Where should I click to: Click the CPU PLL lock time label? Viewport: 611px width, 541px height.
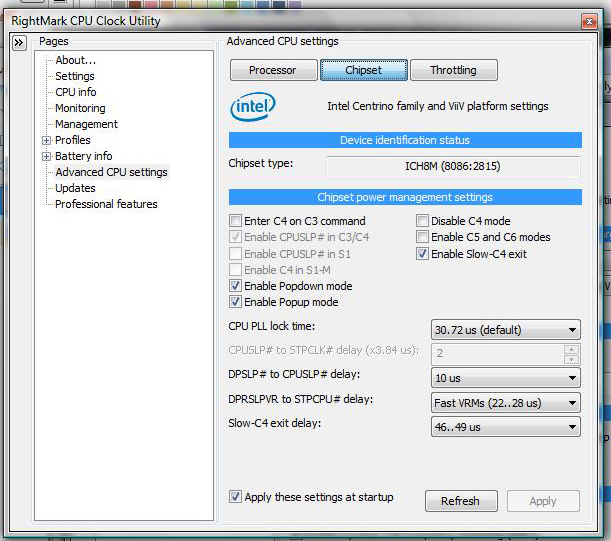pyautogui.click(x=272, y=326)
